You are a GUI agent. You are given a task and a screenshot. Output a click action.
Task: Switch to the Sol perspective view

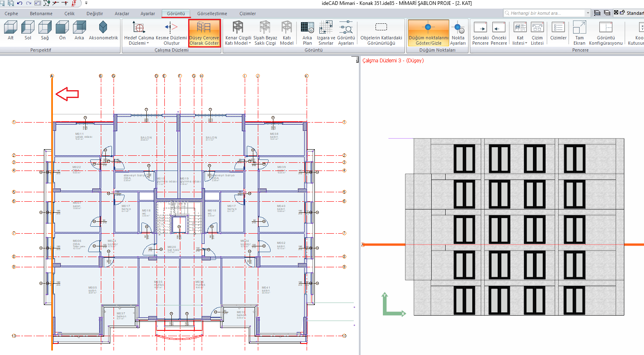(x=28, y=31)
